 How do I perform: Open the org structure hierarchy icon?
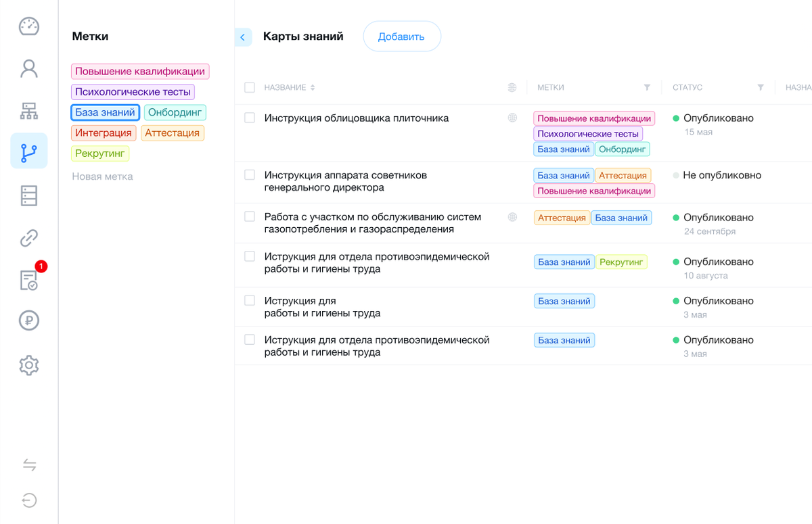point(29,111)
